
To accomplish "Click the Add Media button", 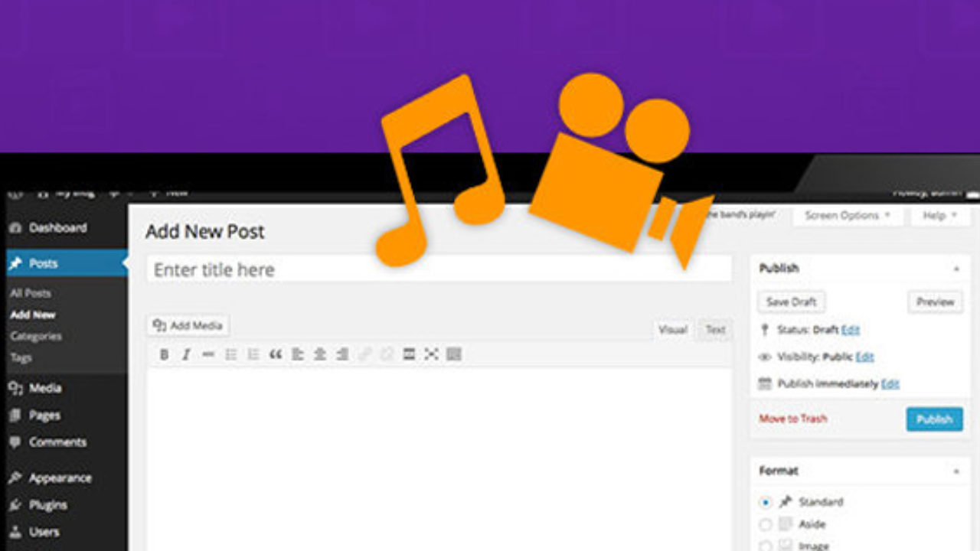I will point(188,326).
